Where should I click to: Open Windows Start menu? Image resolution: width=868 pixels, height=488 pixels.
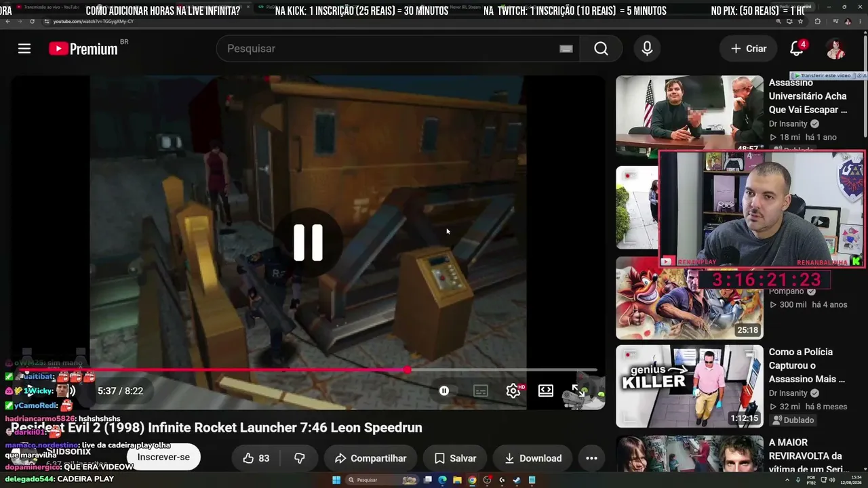[336, 480]
